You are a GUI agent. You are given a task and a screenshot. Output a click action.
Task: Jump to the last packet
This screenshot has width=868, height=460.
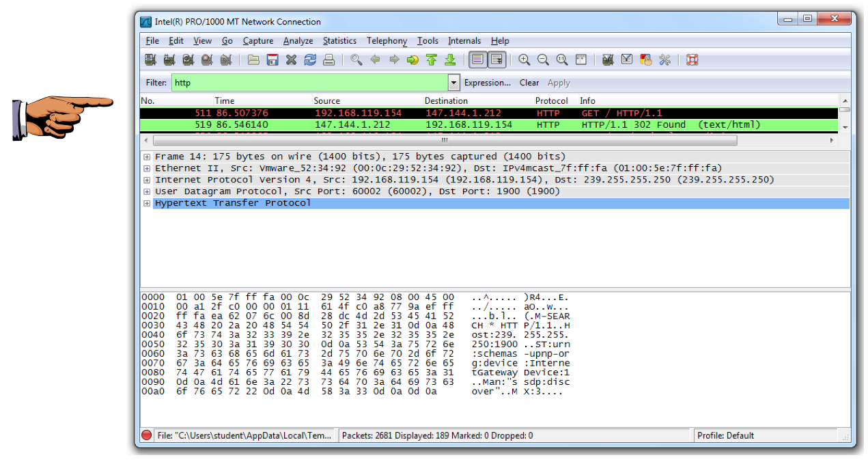(450, 60)
